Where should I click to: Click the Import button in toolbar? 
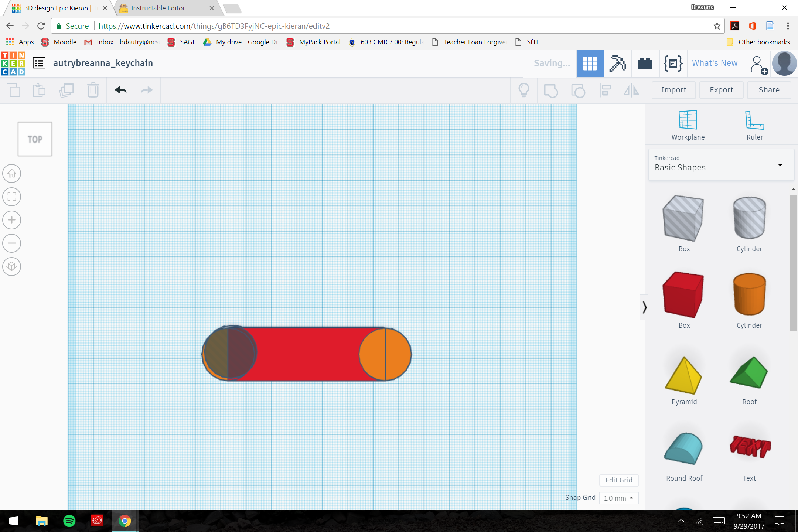(x=673, y=90)
